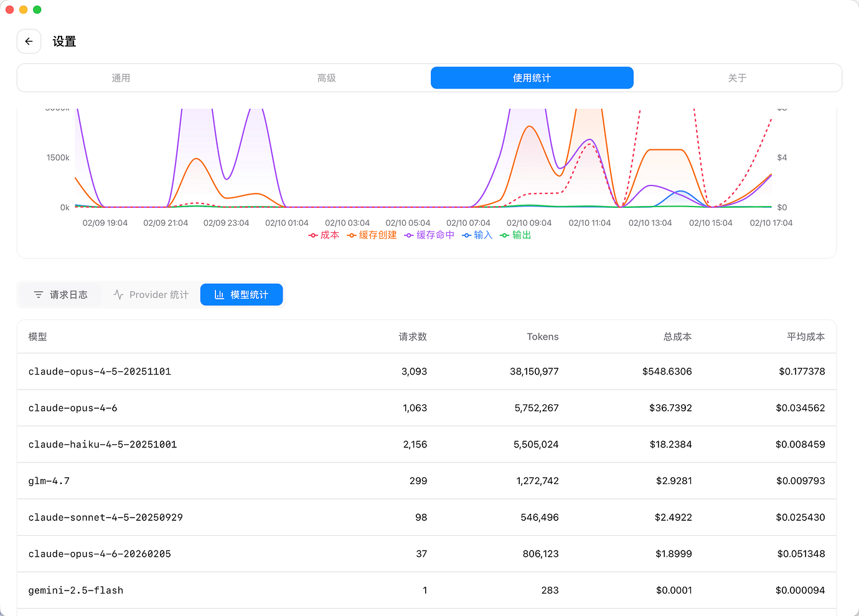The height and width of the screenshot is (616, 859).
Task: Switch to the 通用 tab
Action: pyautogui.click(x=121, y=78)
